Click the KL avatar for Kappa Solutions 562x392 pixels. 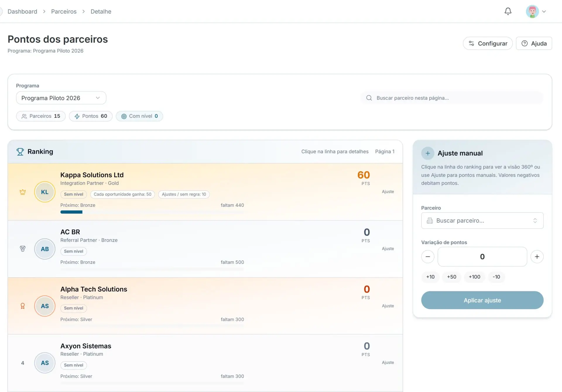tap(45, 192)
